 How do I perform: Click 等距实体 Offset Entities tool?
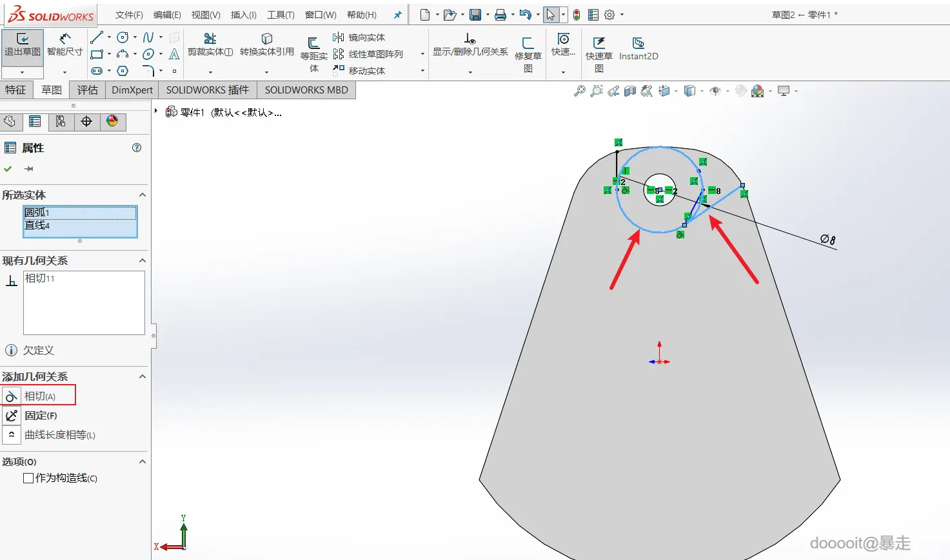pyautogui.click(x=314, y=55)
